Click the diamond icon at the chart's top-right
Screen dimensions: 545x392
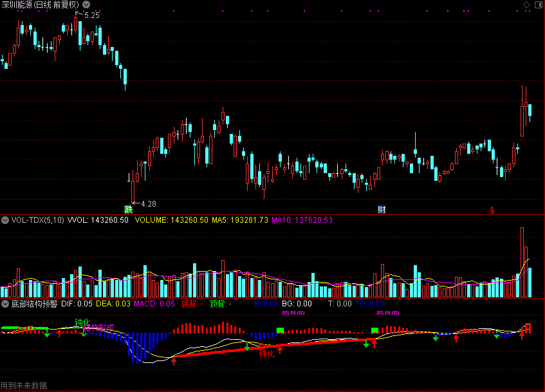(x=526, y=5)
